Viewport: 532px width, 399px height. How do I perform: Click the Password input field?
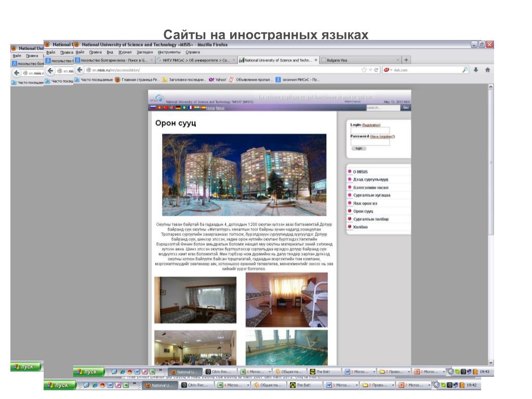click(370, 142)
